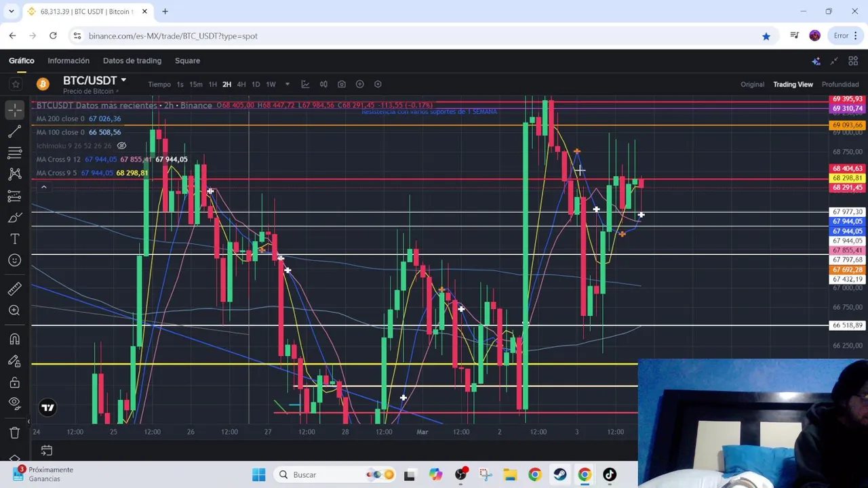
Task: Click the trash remove drawings icon
Action: pos(15,432)
